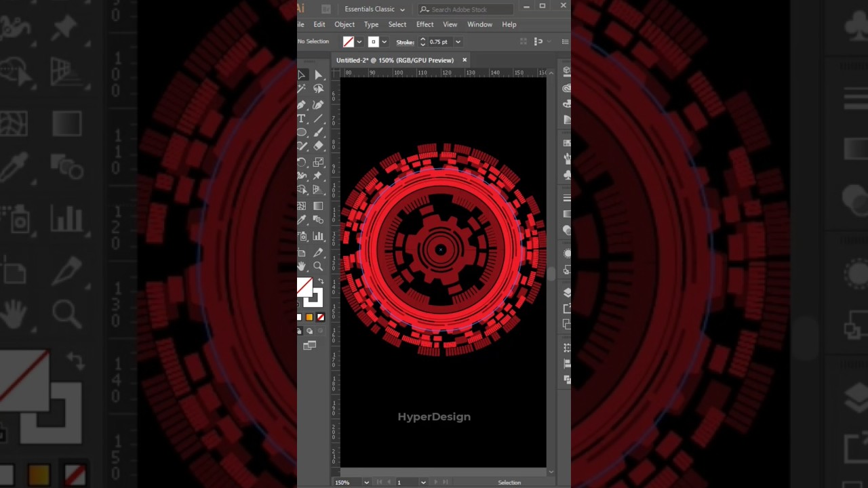868x488 pixels.
Task: Change the screen mode
Action: click(x=310, y=346)
